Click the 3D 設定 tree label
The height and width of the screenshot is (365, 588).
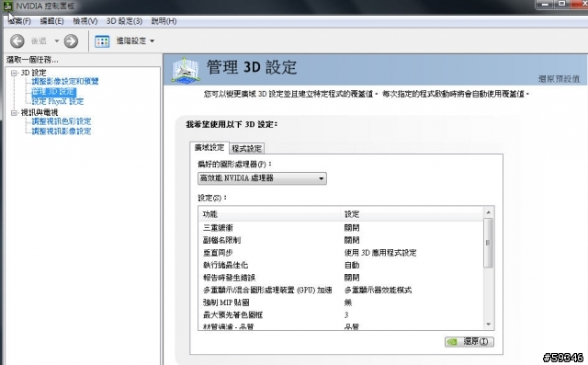[x=33, y=73]
